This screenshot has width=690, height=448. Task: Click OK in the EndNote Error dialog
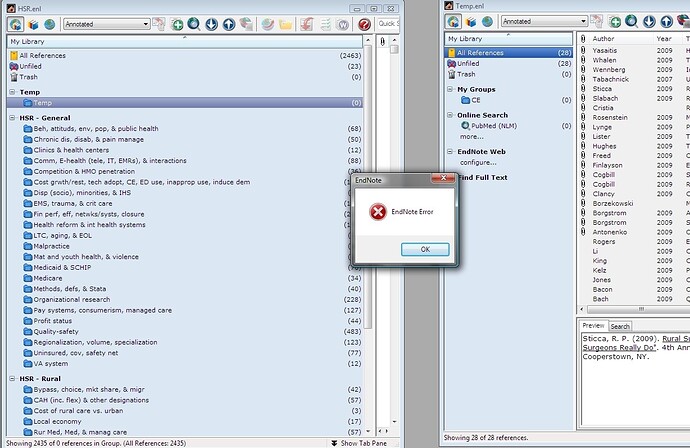click(x=425, y=250)
